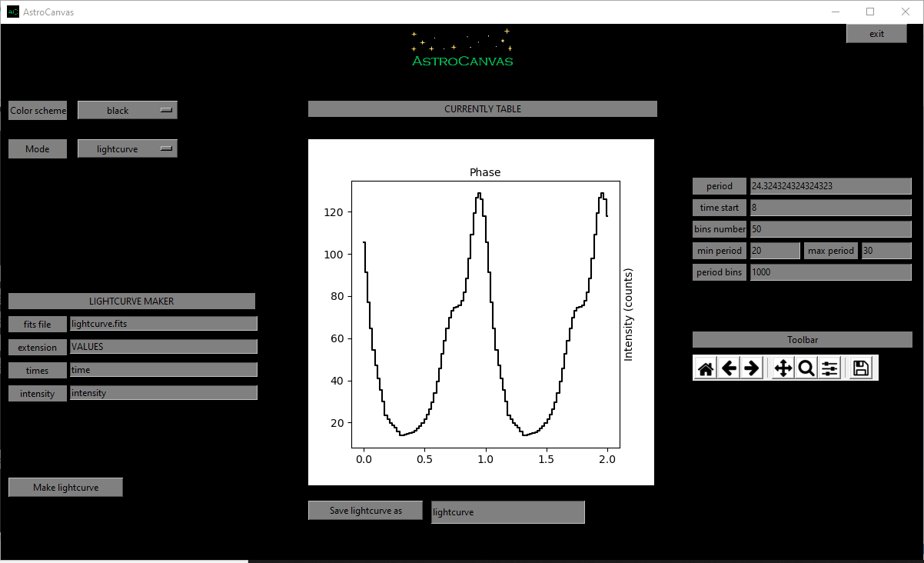Click the extension label
The width and height of the screenshot is (924, 563).
coord(38,347)
